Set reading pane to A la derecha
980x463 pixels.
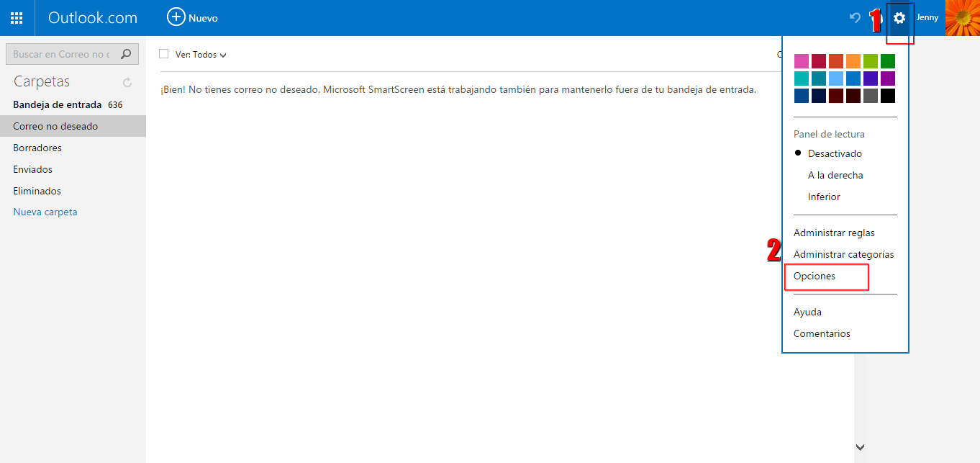(x=835, y=175)
